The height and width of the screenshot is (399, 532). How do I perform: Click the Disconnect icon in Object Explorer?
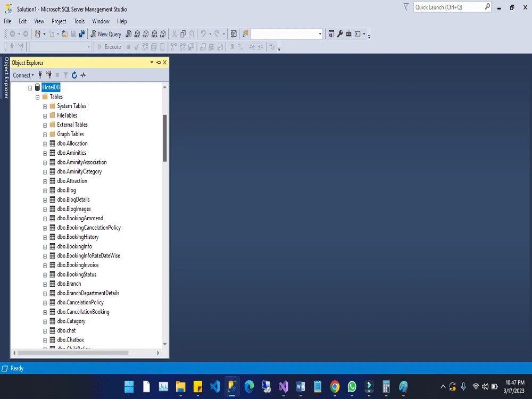[x=48, y=75]
